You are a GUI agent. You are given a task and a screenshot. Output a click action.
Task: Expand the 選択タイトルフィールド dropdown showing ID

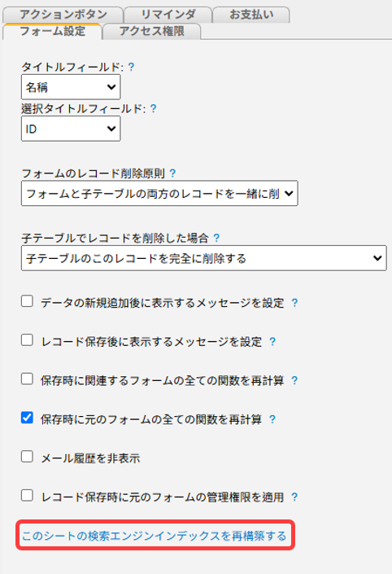pos(71,129)
